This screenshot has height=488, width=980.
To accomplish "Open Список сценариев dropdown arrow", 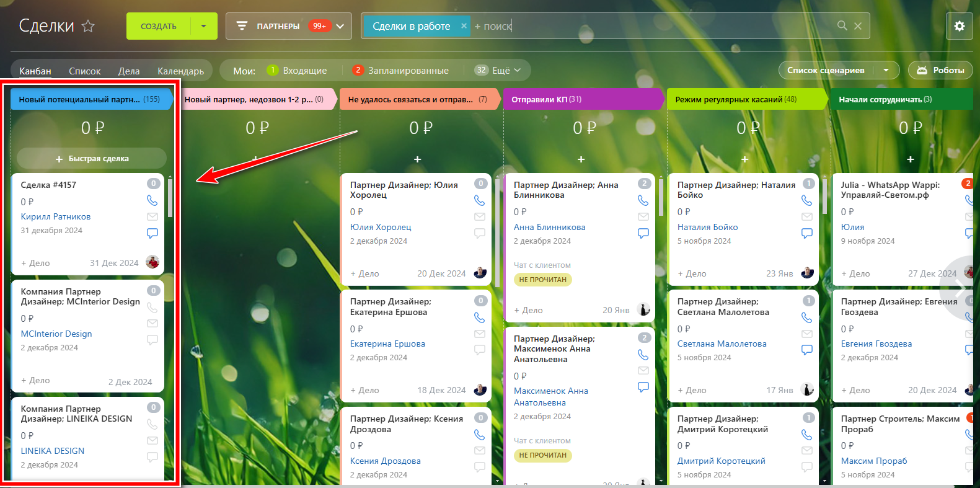I will [x=886, y=70].
